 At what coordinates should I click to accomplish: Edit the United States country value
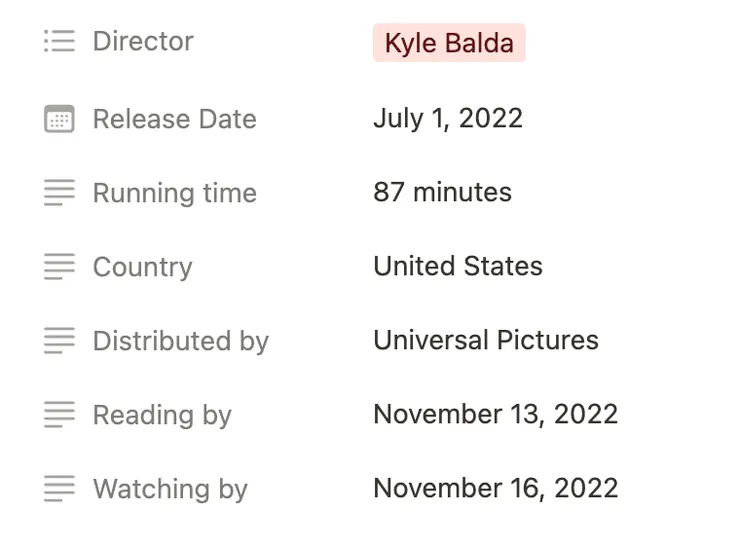(457, 266)
